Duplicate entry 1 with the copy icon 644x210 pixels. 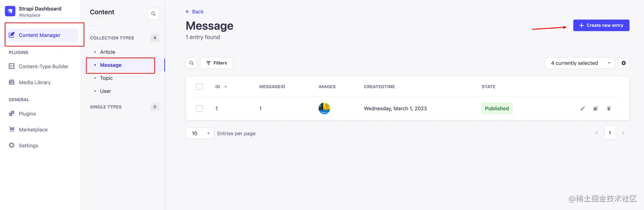595,108
